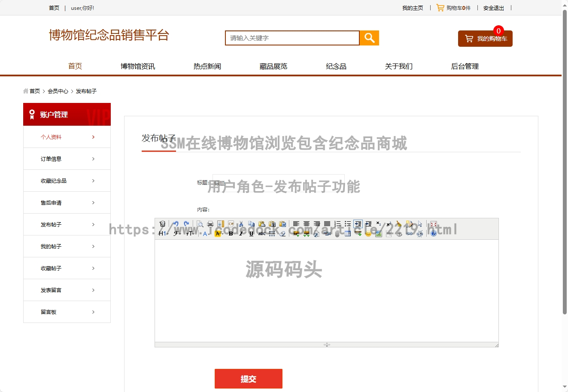Attach a file with paperclip icon

[337, 234]
